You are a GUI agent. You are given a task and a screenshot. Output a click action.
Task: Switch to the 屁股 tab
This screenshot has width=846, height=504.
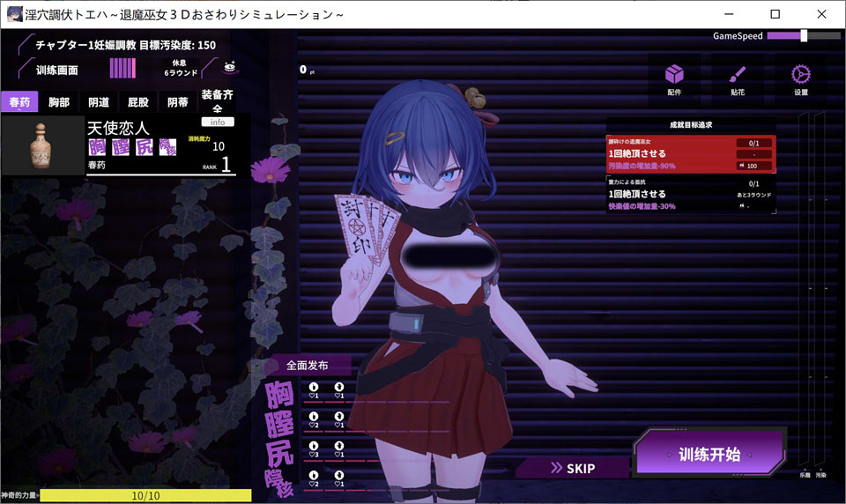click(138, 102)
